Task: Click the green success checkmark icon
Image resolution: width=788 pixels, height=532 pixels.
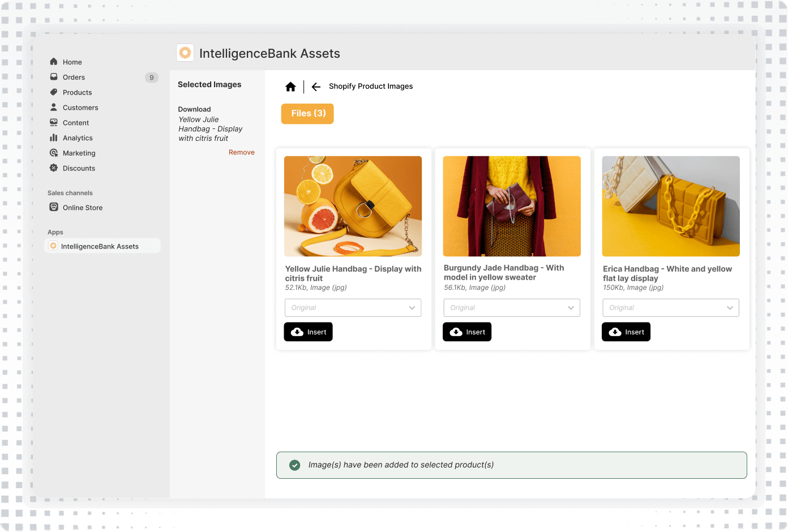Action: (294, 465)
